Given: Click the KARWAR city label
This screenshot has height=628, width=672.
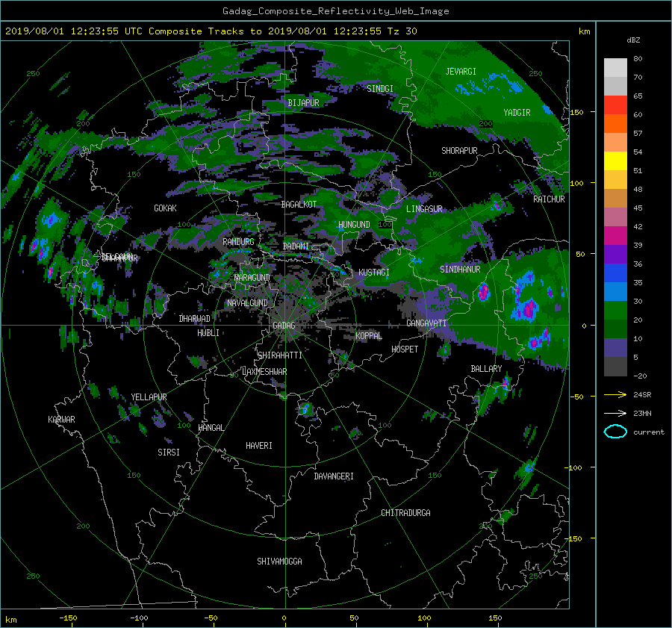Looking at the screenshot, I should (62, 420).
